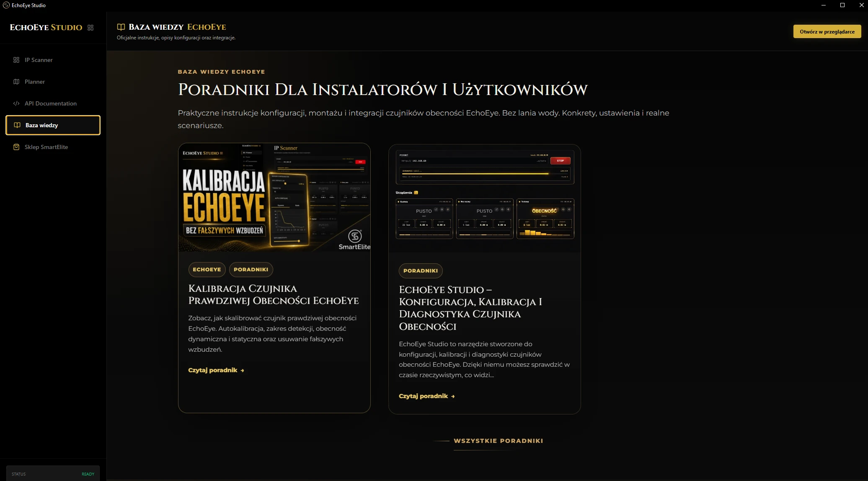Image resolution: width=868 pixels, height=481 pixels.
Task: Click EchoEye Studio – Konfiguracja, Kalibracja title
Action: [470, 308]
